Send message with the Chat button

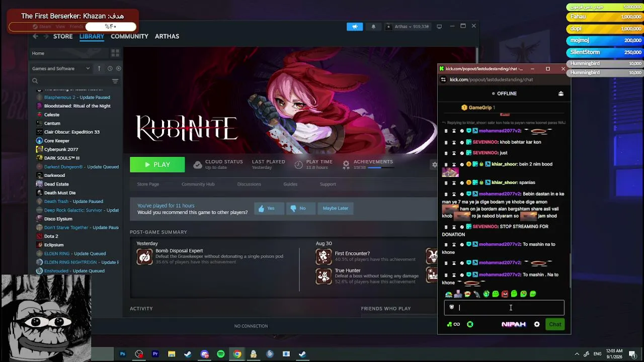point(555,324)
